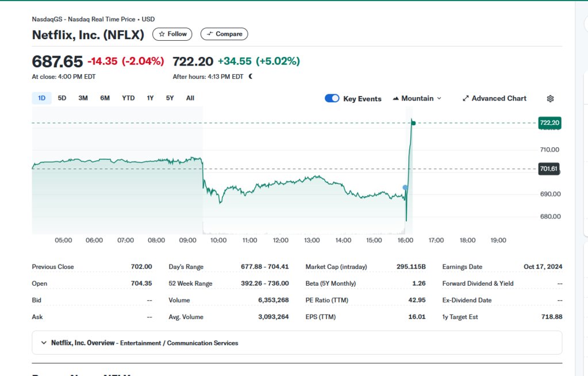This screenshot has height=376, width=588.
Task: Click the PE Ratio value 42.95
Action: [417, 300]
